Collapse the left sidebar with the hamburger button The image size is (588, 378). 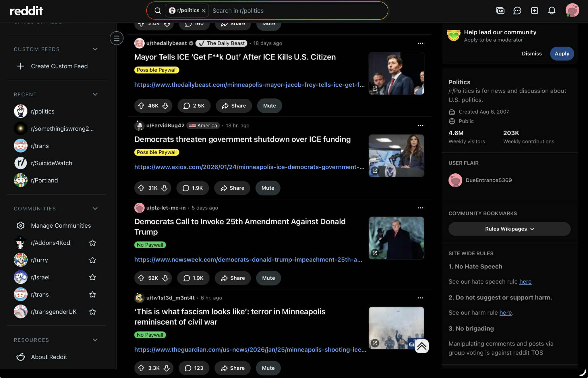117,38
